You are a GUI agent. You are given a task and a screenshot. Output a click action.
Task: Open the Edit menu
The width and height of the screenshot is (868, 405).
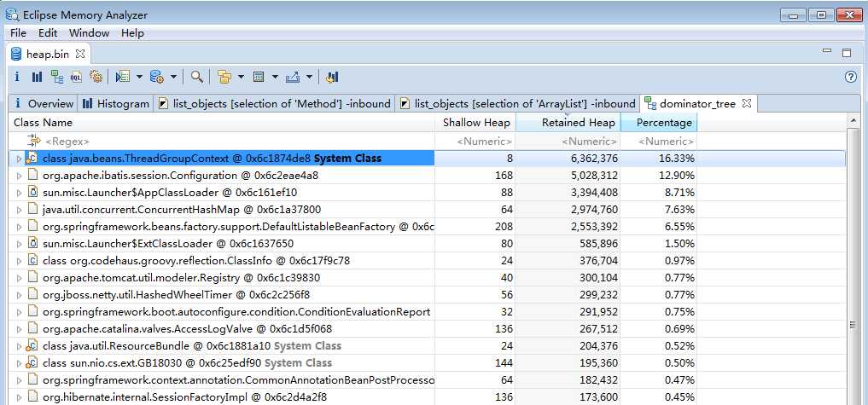click(48, 33)
